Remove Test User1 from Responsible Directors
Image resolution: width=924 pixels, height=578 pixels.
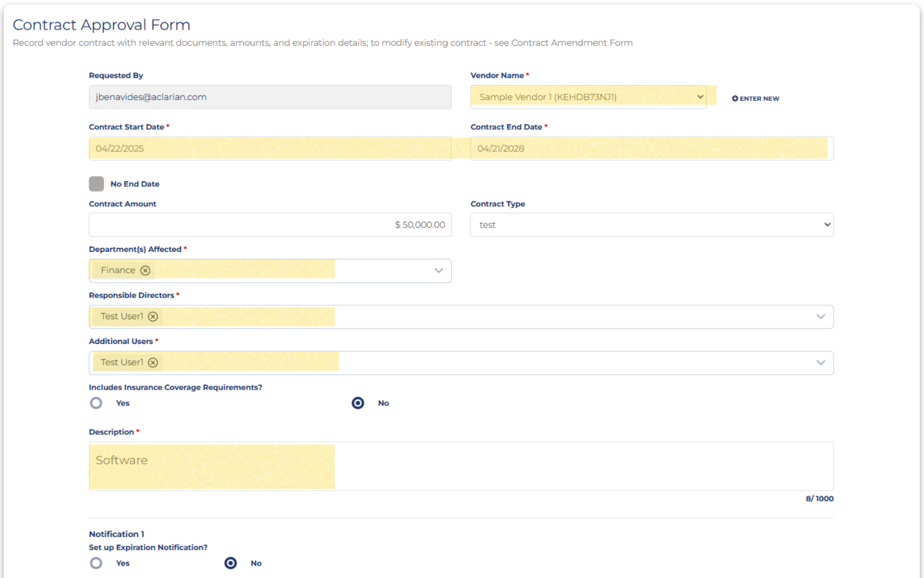click(x=153, y=316)
